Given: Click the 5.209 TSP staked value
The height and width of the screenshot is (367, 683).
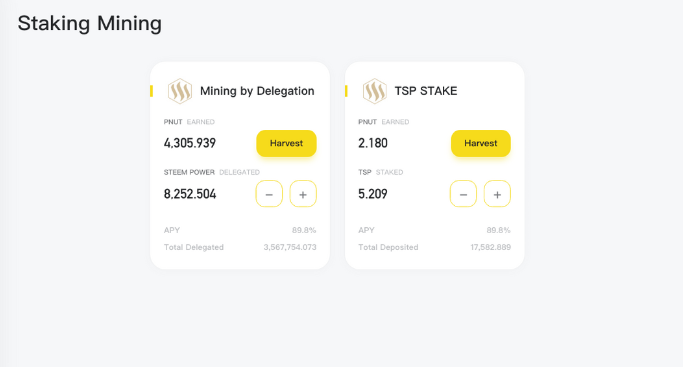Looking at the screenshot, I should (x=373, y=194).
